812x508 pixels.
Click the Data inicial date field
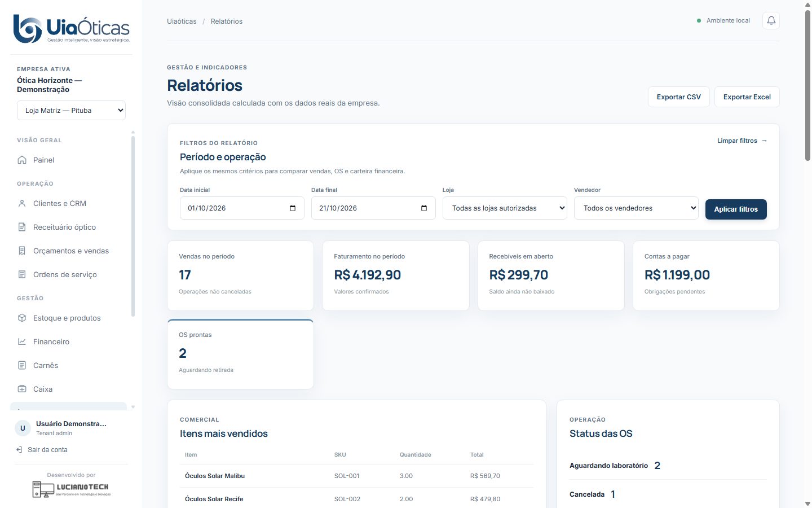242,208
